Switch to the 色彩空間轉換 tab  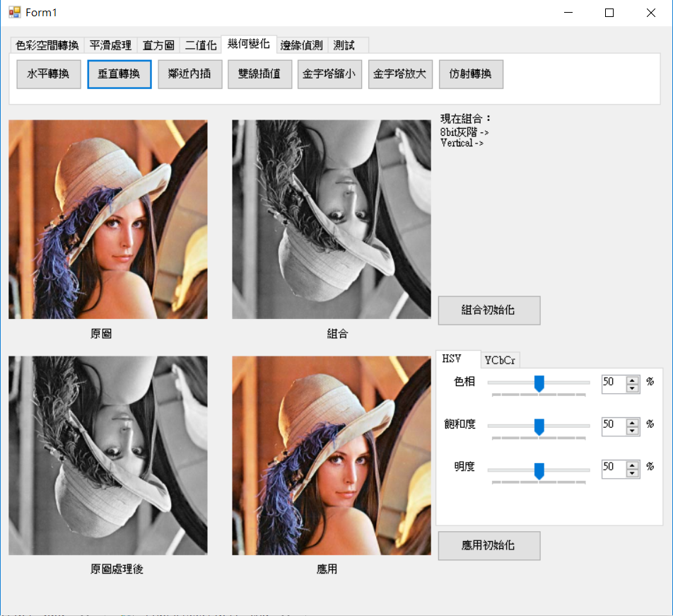47,45
